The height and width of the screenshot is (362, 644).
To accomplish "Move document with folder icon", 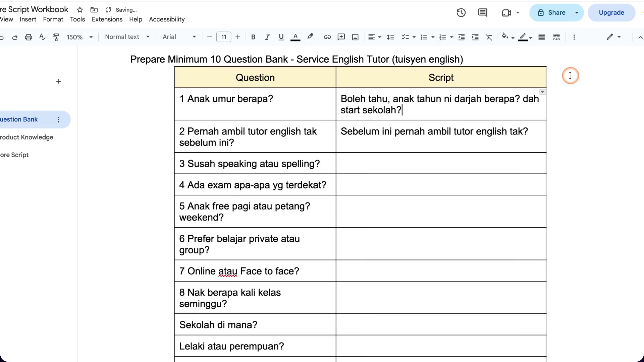I will click(x=94, y=10).
